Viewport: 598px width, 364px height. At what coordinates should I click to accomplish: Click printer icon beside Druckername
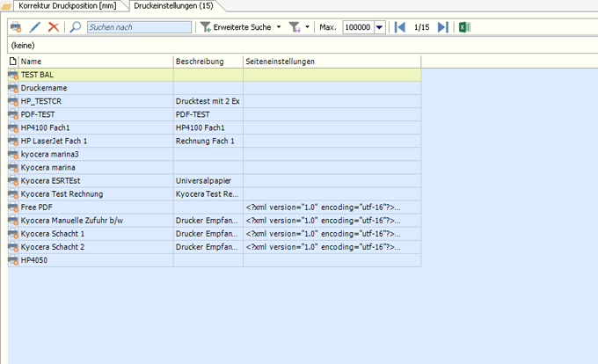point(13,88)
